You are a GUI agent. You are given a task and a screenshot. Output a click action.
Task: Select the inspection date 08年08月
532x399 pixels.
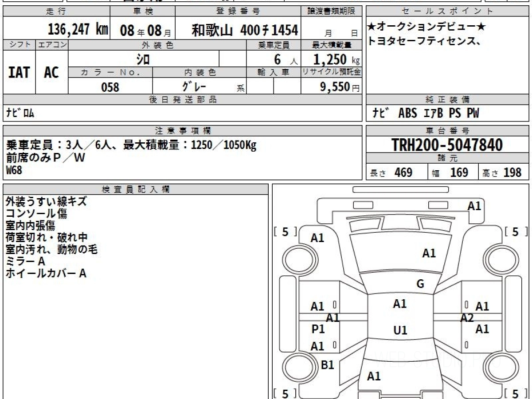(145, 31)
